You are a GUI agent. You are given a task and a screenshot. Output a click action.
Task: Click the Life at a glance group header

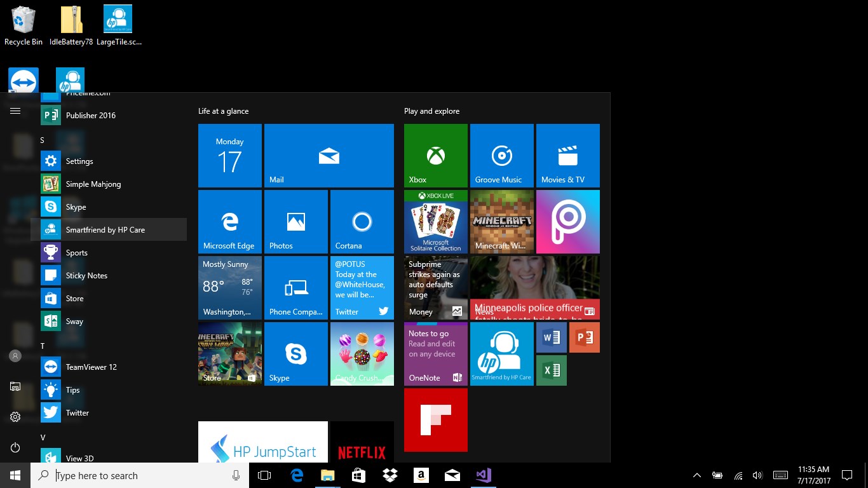pos(224,111)
